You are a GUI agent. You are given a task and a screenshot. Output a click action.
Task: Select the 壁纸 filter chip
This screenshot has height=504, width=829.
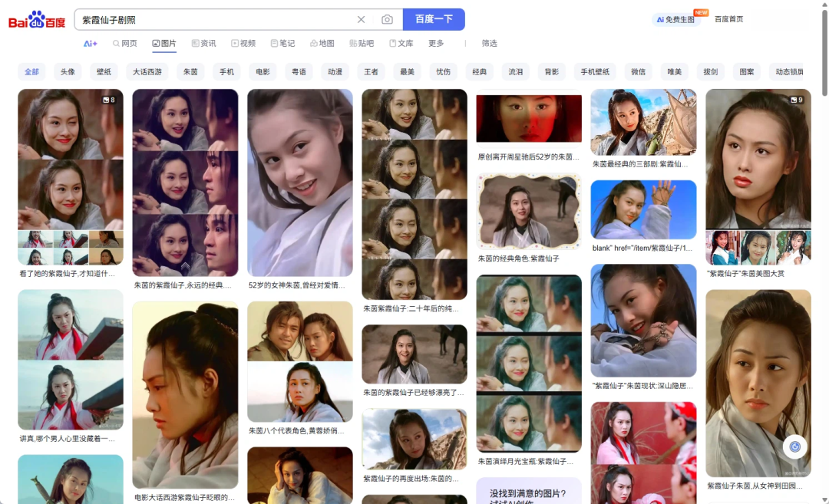104,72
